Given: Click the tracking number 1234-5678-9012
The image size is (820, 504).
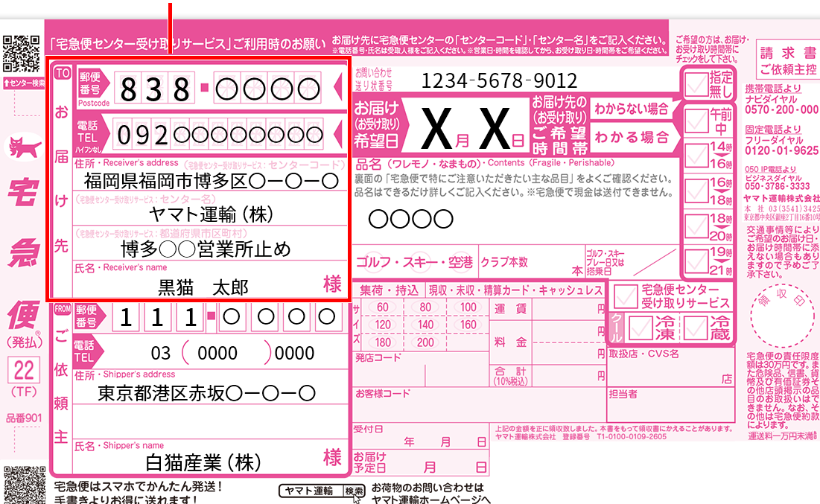Looking at the screenshot, I should (x=499, y=80).
